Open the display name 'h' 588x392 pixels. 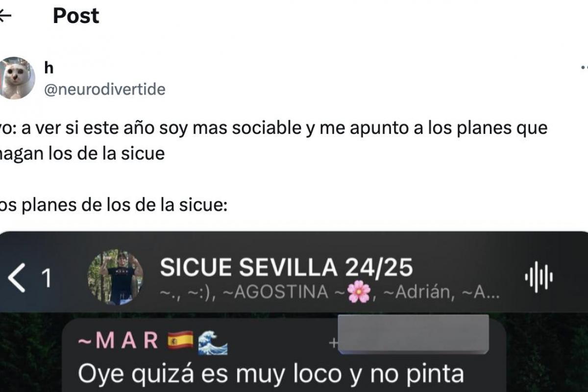coord(49,68)
